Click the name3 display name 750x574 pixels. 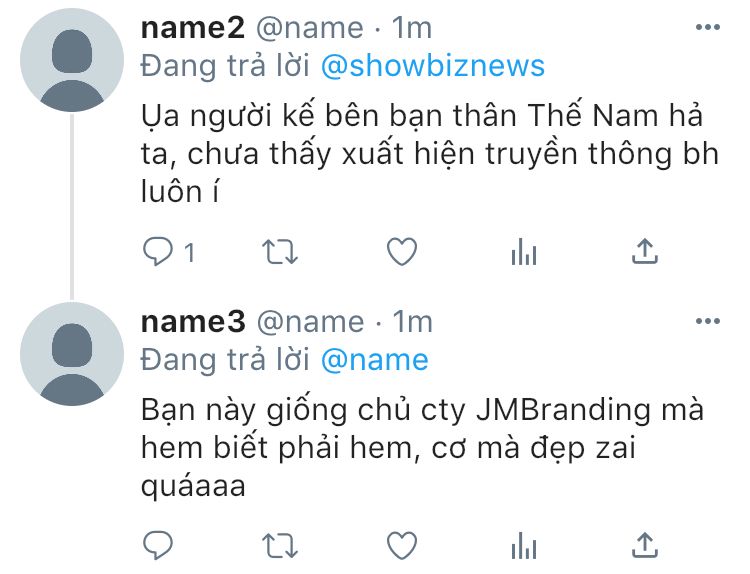pos(193,321)
